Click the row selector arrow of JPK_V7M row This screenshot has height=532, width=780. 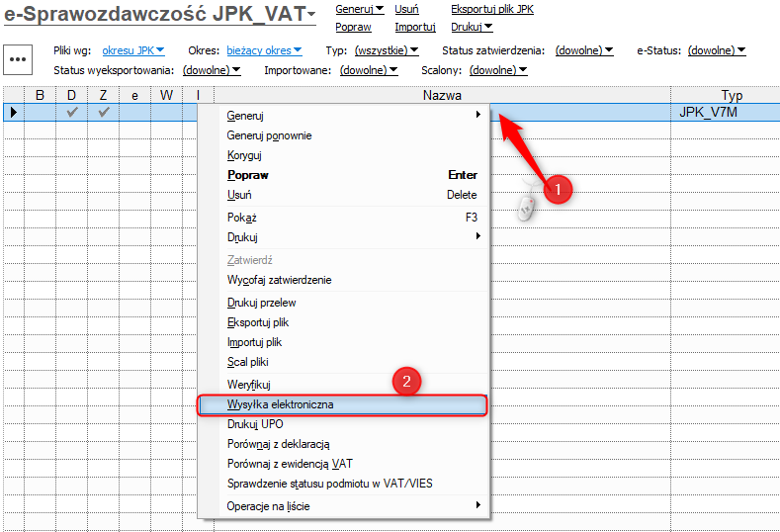(x=14, y=113)
